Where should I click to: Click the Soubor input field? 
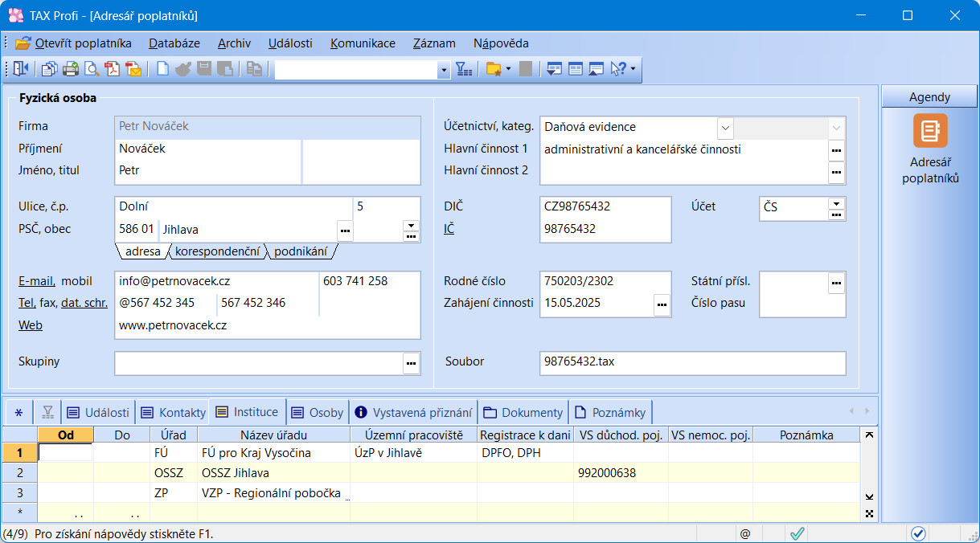coord(692,363)
